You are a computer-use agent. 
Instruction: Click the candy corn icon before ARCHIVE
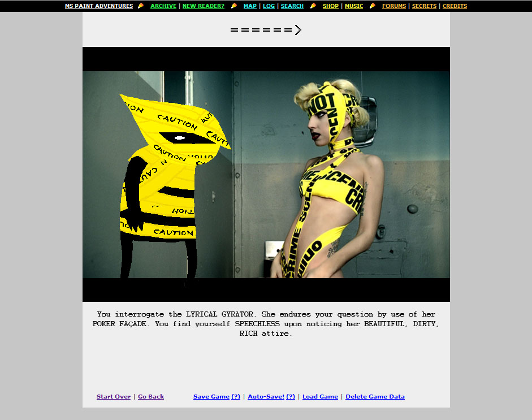[x=141, y=6]
